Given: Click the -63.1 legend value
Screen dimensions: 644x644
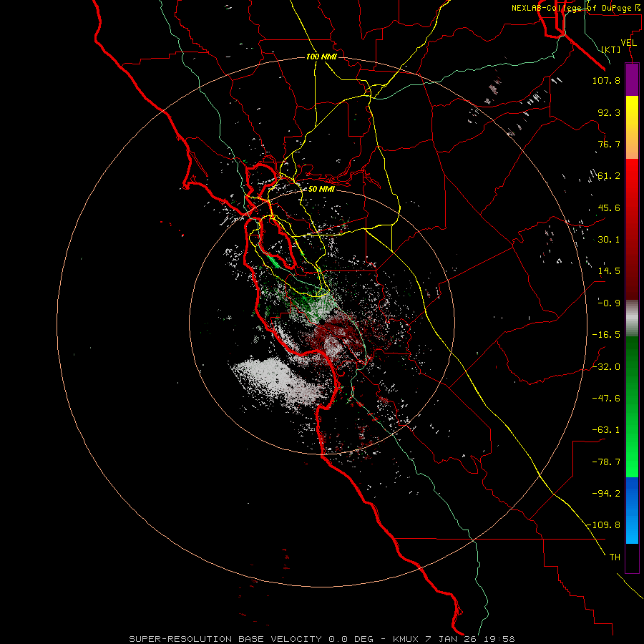Looking at the screenshot, I should point(606,430).
